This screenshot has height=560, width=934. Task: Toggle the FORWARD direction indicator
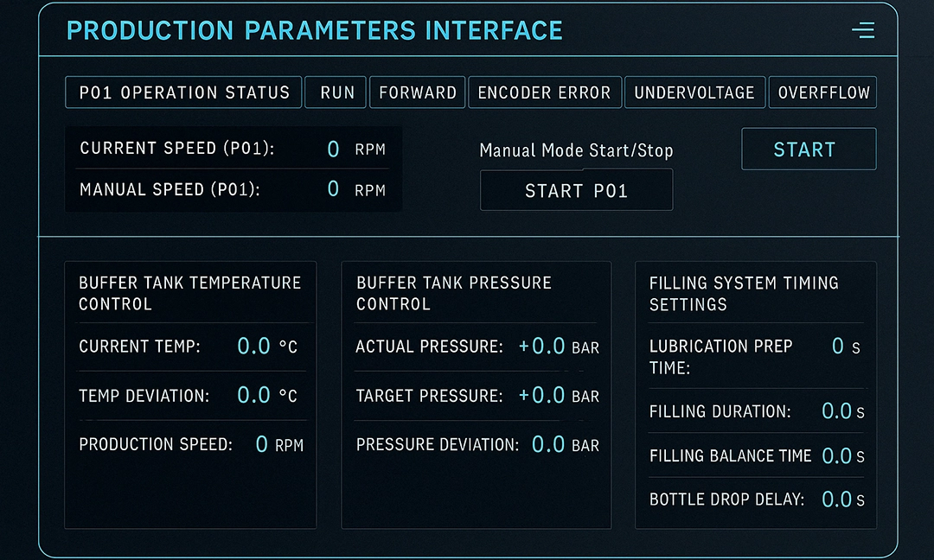coord(418,92)
